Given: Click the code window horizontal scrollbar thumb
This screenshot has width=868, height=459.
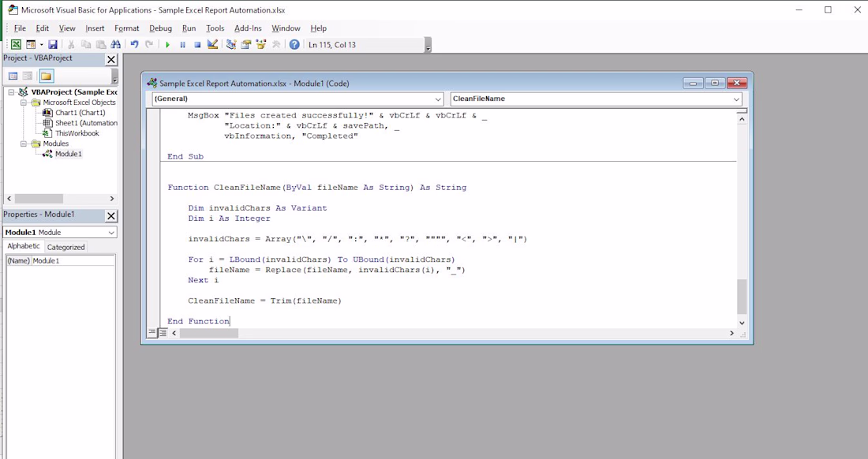Looking at the screenshot, I should pyautogui.click(x=209, y=334).
